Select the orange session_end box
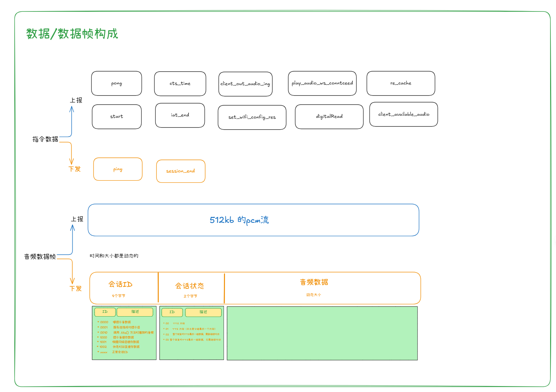Viewport: 556px width, 392px height. [181, 171]
